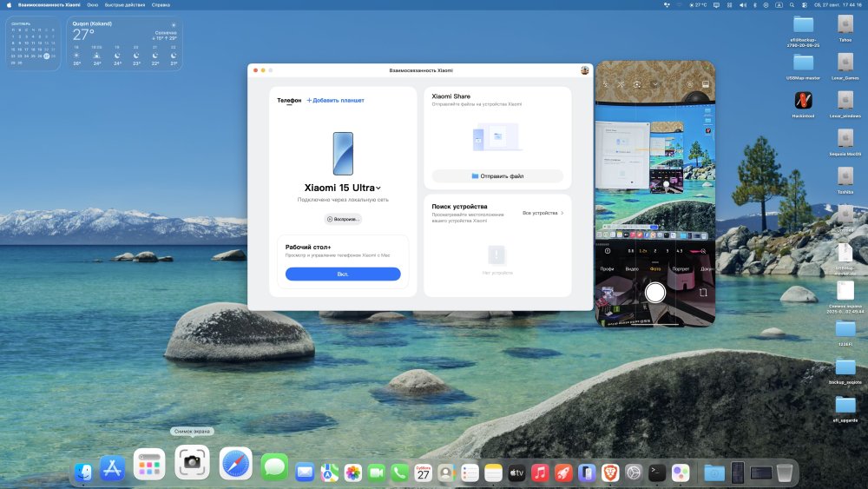
Task: Open Brave browser from the Dock
Action: pyautogui.click(x=610, y=472)
